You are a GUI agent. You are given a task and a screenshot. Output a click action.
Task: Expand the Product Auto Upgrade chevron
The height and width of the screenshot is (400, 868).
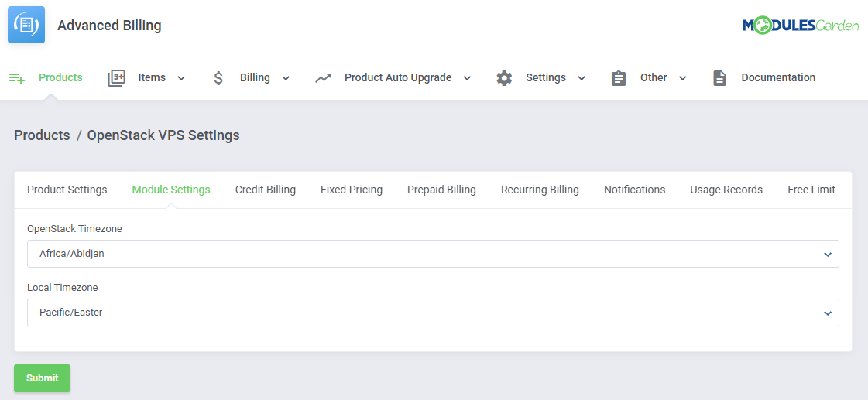coord(467,78)
